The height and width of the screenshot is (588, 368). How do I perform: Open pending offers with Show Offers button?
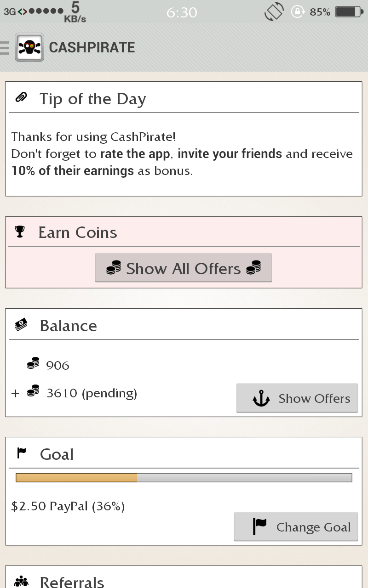(x=297, y=398)
